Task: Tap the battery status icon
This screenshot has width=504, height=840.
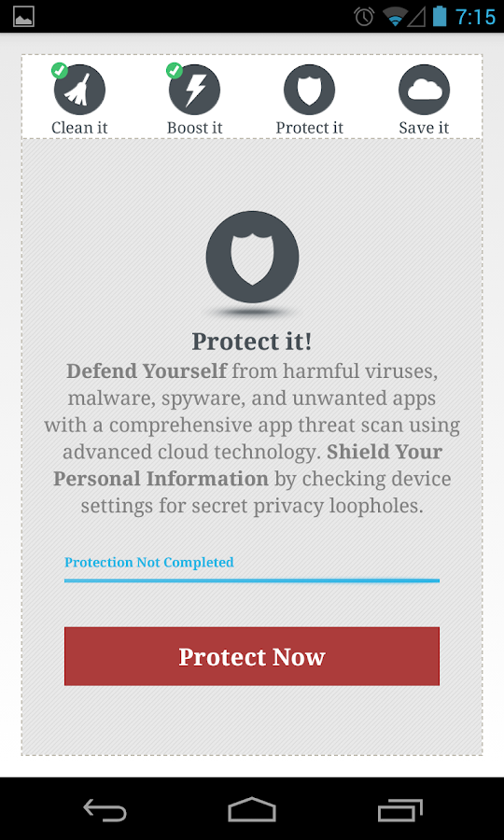Action: click(x=440, y=16)
